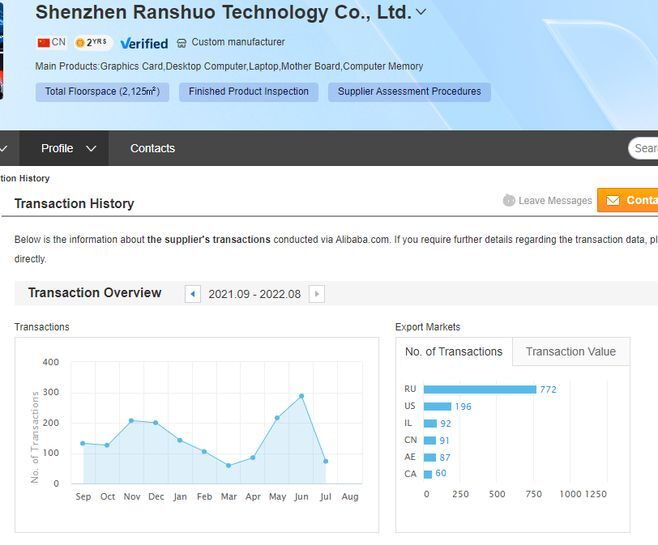This screenshot has width=658, height=545.
Task: Click the 2YRS gold supplier badge
Action: coord(92,43)
